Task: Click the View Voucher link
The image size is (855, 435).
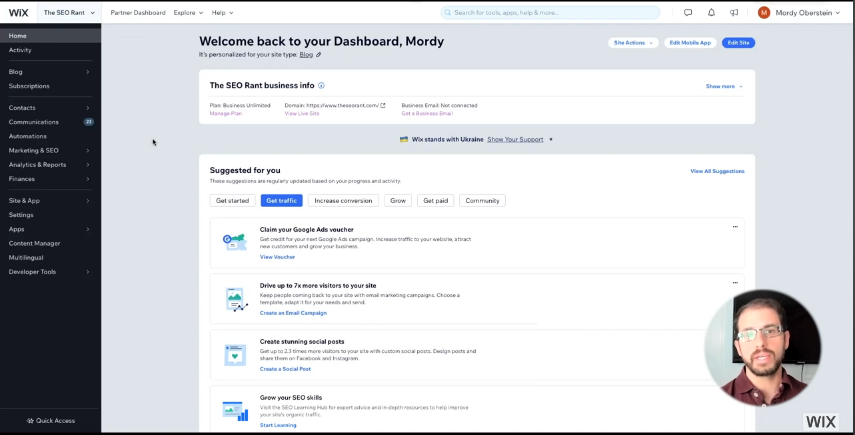Action: tap(277, 257)
